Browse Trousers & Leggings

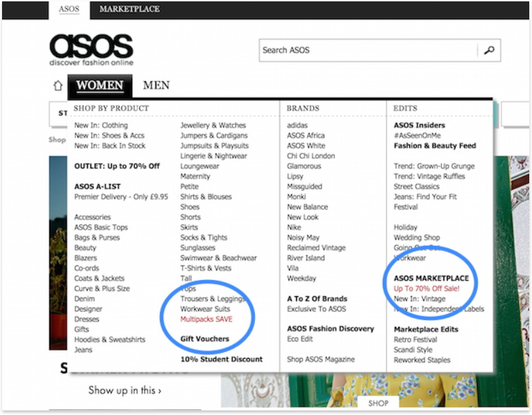pos(213,298)
